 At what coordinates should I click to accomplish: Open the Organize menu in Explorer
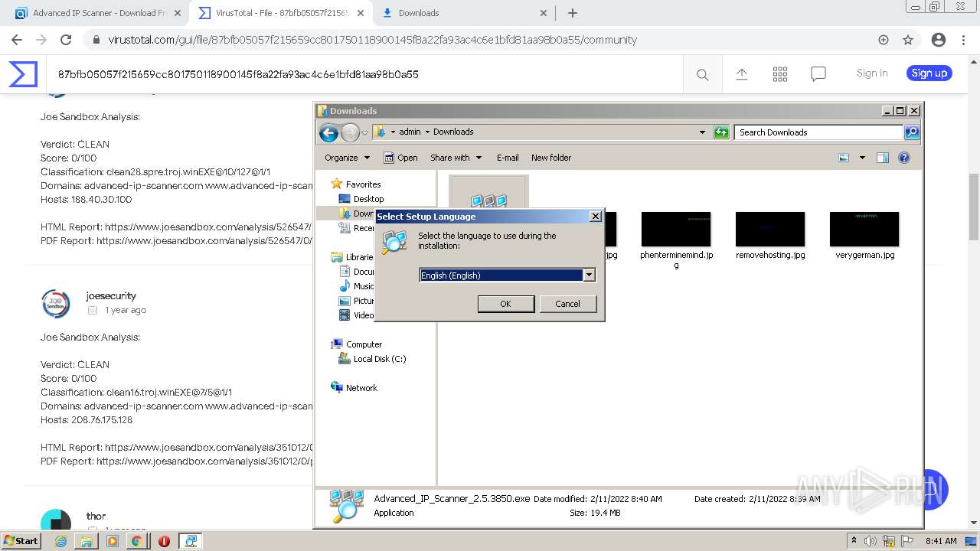[x=347, y=158]
